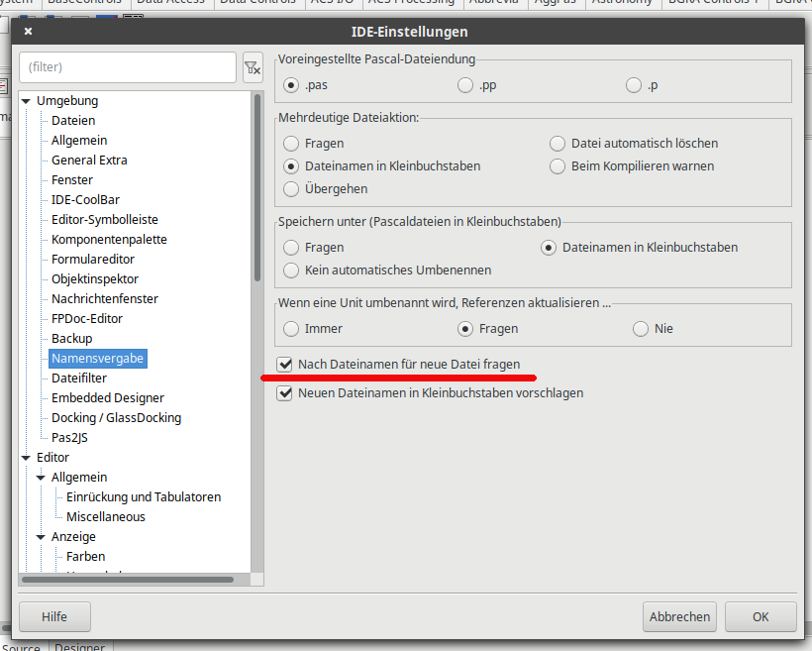This screenshot has width=812, height=651.
Task: Collapse the Umgebung tree node
Action: [x=27, y=101]
